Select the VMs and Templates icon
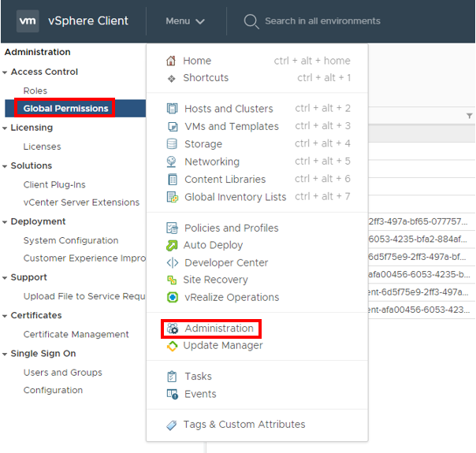Image resolution: width=476 pixels, height=453 pixels. (x=172, y=126)
